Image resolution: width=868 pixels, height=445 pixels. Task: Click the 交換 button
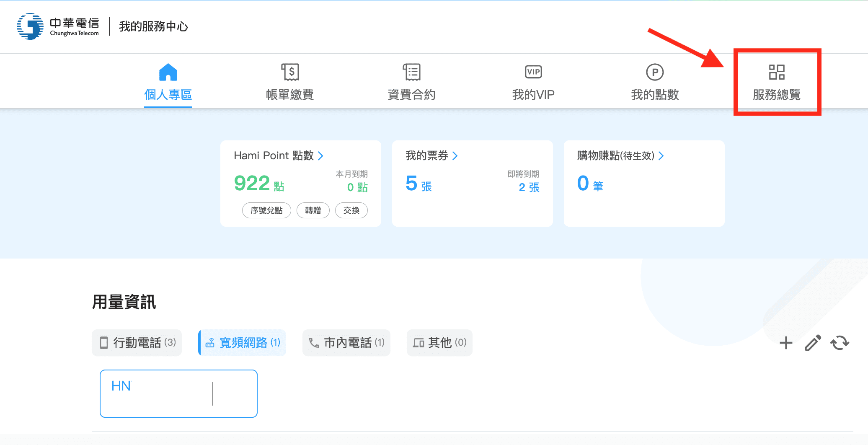point(351,210)
